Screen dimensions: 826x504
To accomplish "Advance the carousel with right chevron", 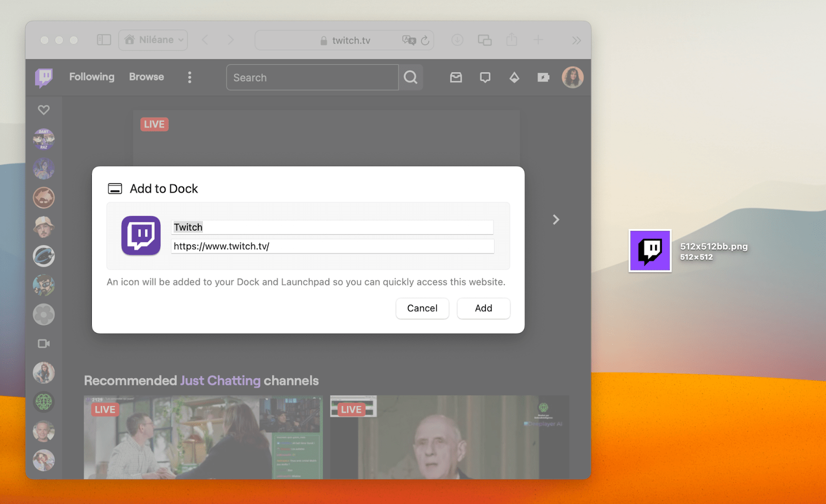I will click(x=556, y=220).
